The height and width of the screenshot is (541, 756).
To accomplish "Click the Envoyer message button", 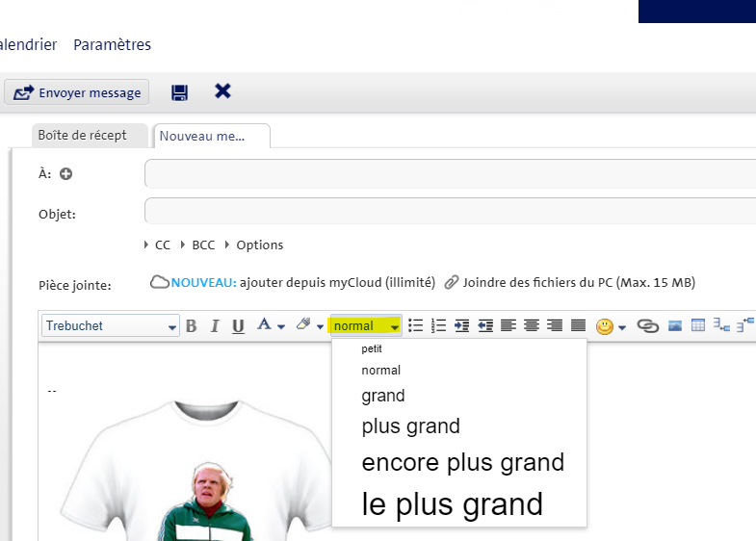I will pos(77,92).
